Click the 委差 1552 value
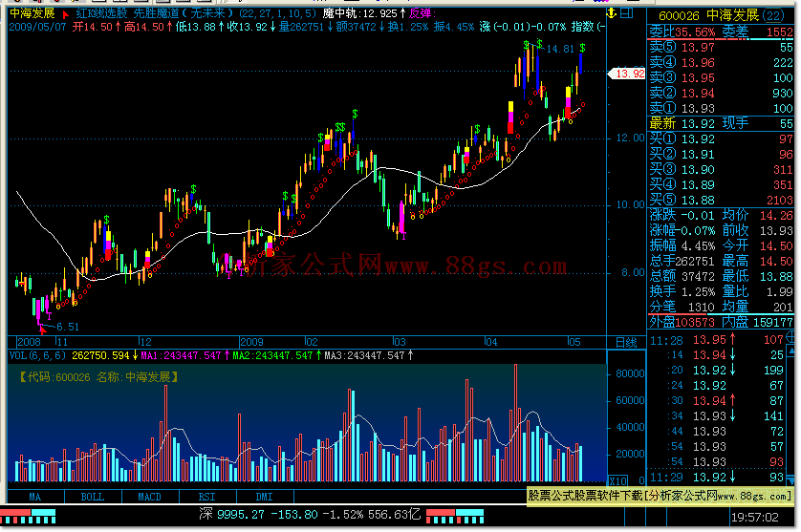This screenshot has height=532, width=801. (x=758, y=32)
